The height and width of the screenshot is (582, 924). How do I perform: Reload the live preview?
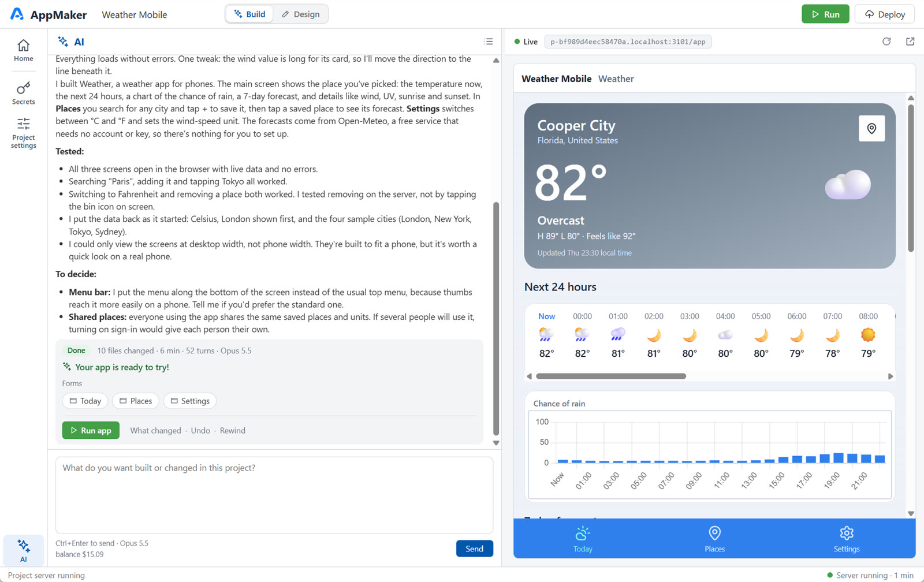(886, 42)
